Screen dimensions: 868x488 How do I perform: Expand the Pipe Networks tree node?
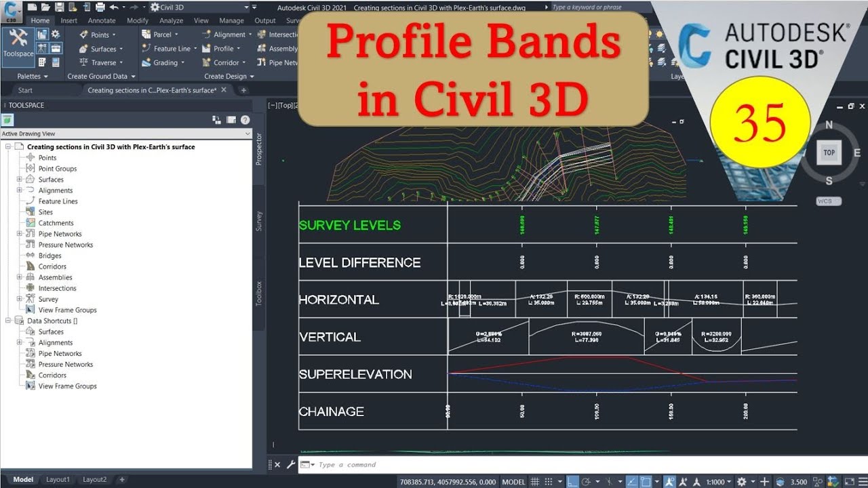pyautogui.click(x=20, y=234)
